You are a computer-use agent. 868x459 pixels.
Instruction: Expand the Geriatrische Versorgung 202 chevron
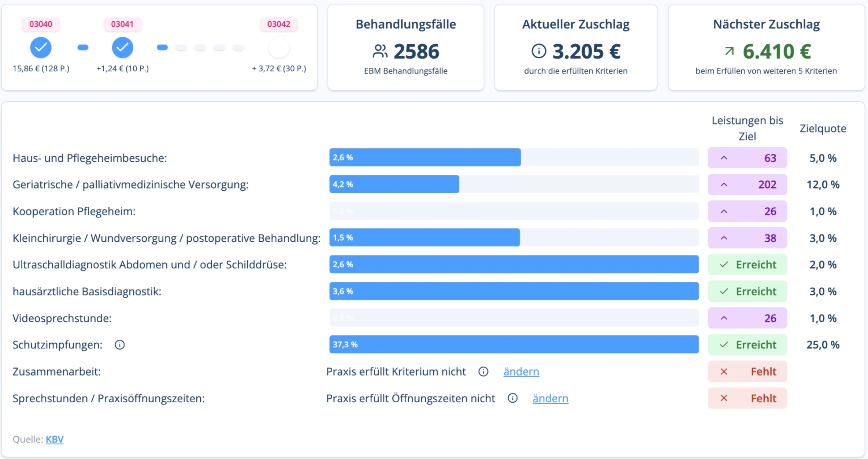(724, 184)
